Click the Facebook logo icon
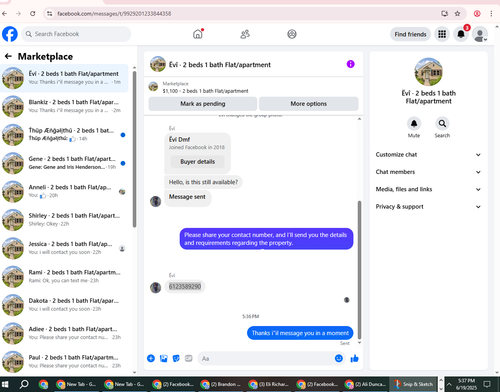 tap(10, 34)
